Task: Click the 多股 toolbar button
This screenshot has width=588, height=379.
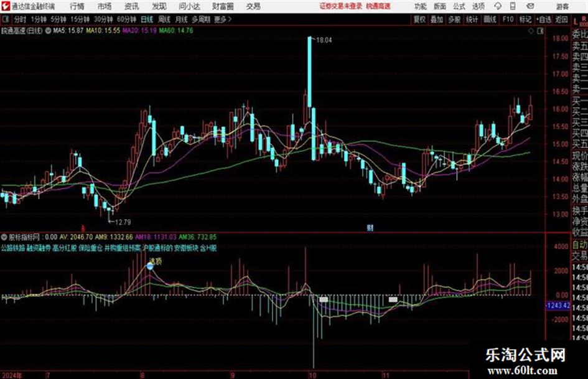Action: click(454, 19)
